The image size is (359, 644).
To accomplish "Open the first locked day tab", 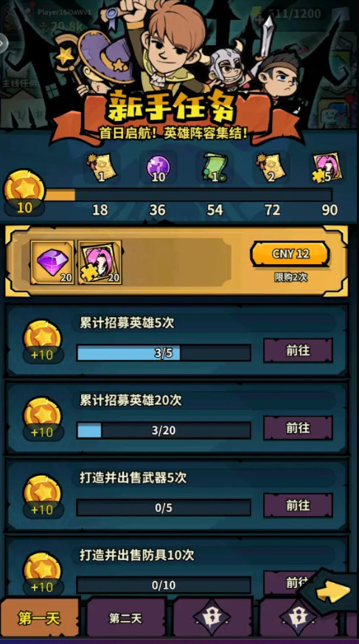I will (x=213, y=617).
